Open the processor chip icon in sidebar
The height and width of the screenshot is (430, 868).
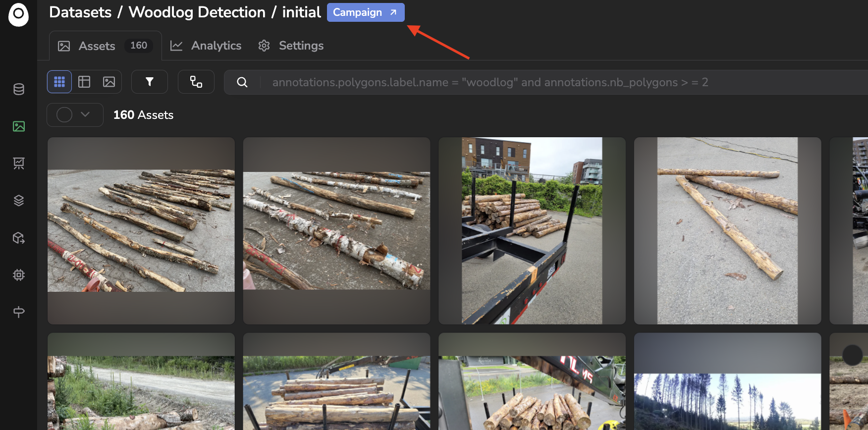click(x=19, y=275)
